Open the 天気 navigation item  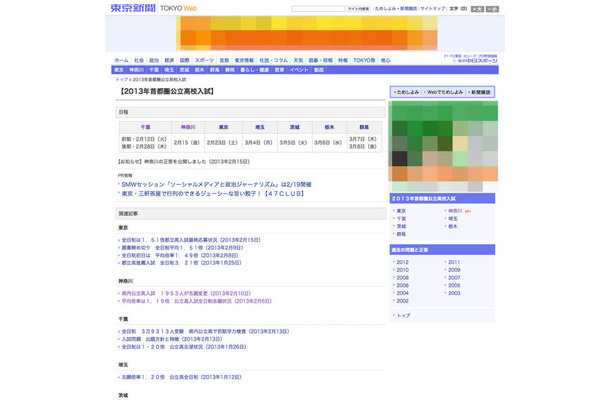point(298,60)
